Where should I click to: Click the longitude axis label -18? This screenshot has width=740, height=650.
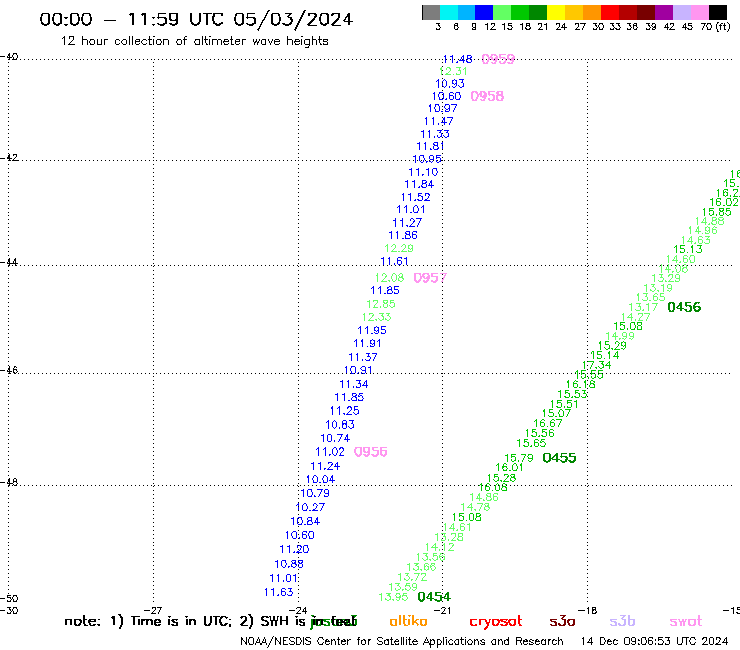click(588, 610)
